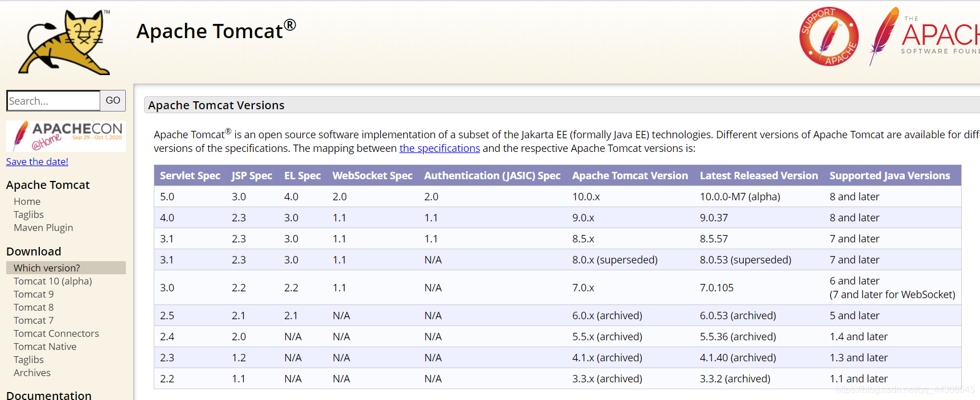The image size is (980, 400).
Task: Click the Support Apache round badge
Action: (x=829, y=36)
